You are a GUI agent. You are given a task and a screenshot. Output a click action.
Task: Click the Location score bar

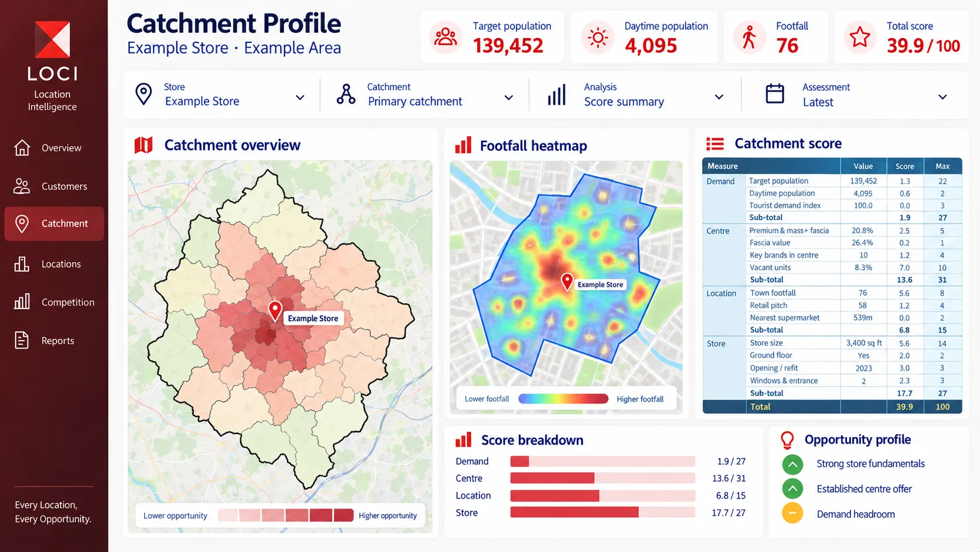click(x=603, y=496)
